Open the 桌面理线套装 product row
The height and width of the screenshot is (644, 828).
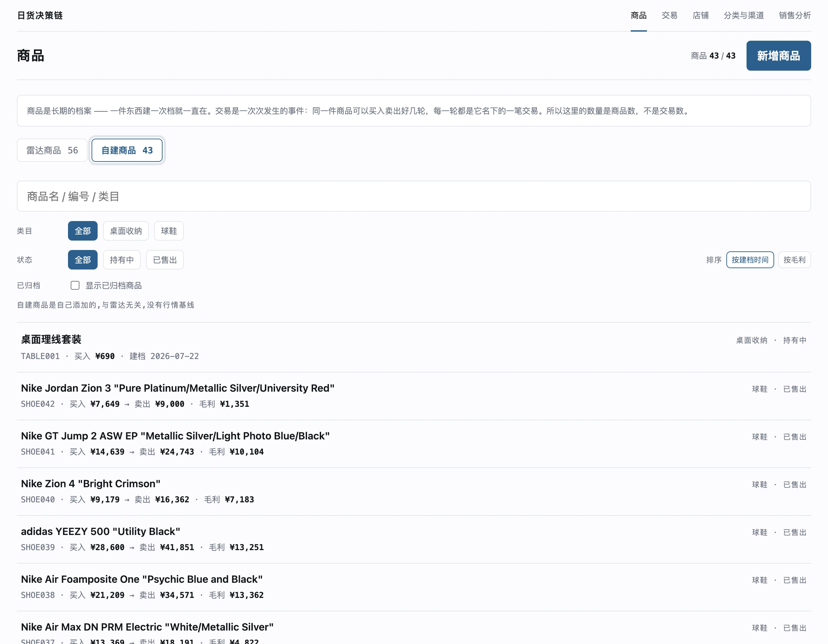414,347
